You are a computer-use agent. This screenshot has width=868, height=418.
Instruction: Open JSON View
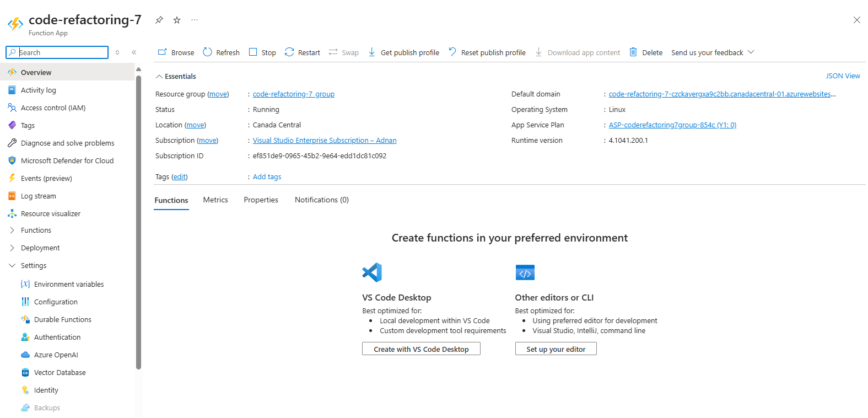[x=843, y=76]
